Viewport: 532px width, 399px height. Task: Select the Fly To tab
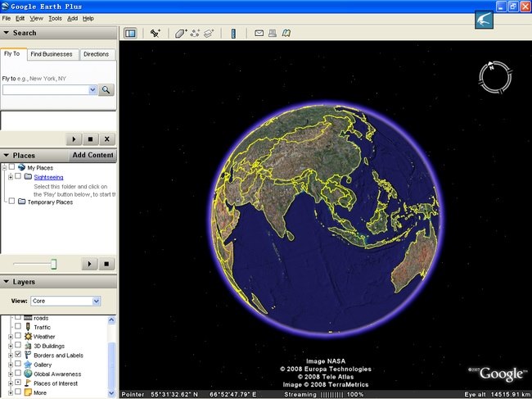[x=12, y=53]
